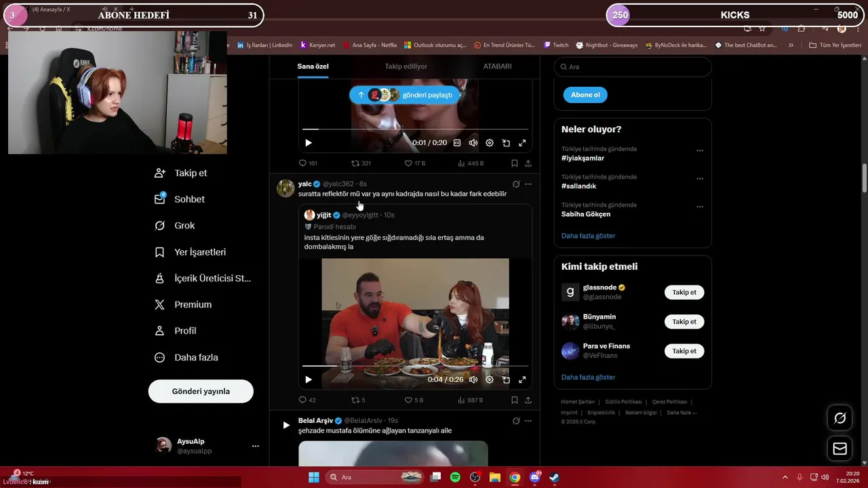View analytics showing 887 B views
This screenshot has height=488, width=868.
click(471, 400)
